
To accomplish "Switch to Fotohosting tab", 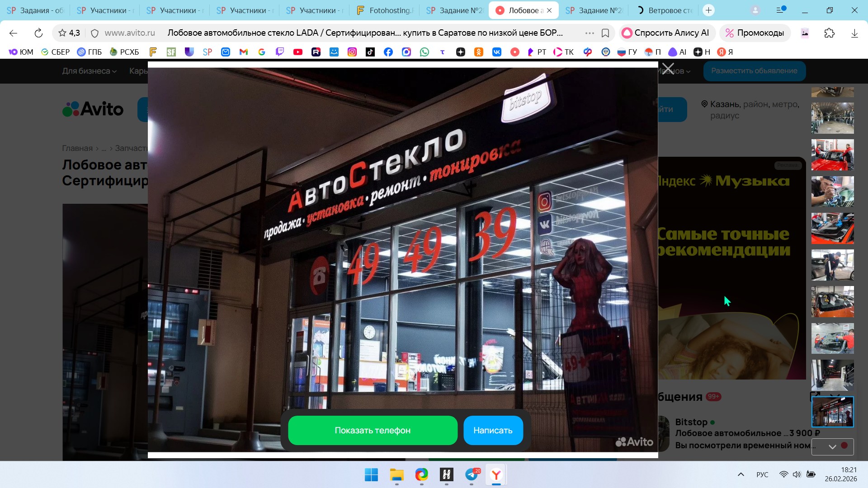I will pos(384,10).
